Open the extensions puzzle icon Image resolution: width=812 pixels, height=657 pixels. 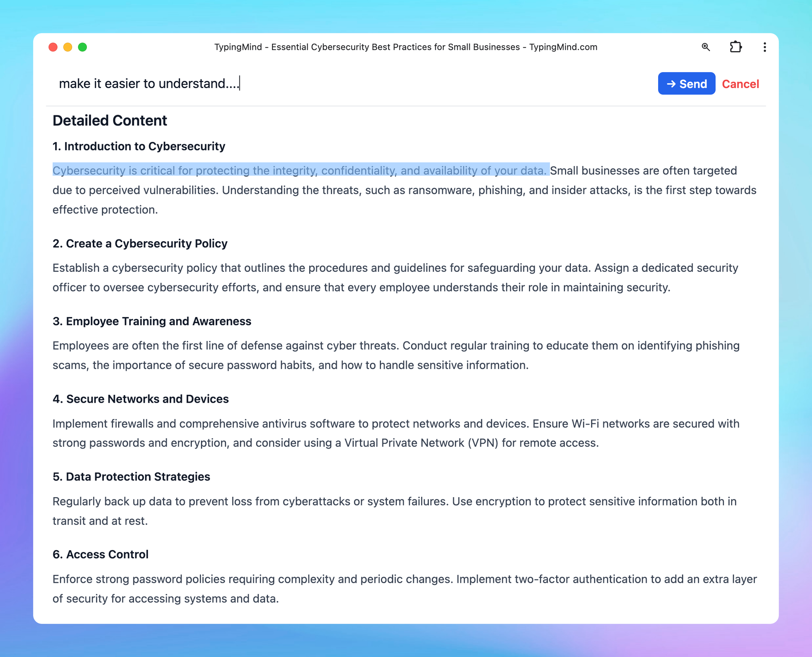click(735, 47)
